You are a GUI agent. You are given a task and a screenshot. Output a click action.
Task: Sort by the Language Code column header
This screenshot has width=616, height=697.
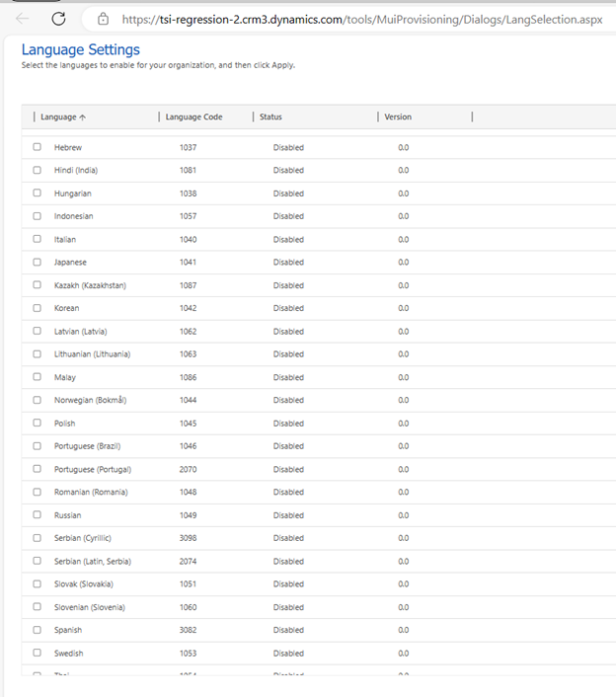(193, 117)
